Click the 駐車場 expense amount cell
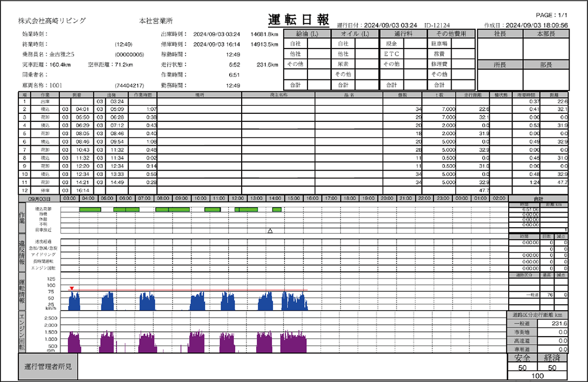This screenshot has height=382, width=588. 463,45
